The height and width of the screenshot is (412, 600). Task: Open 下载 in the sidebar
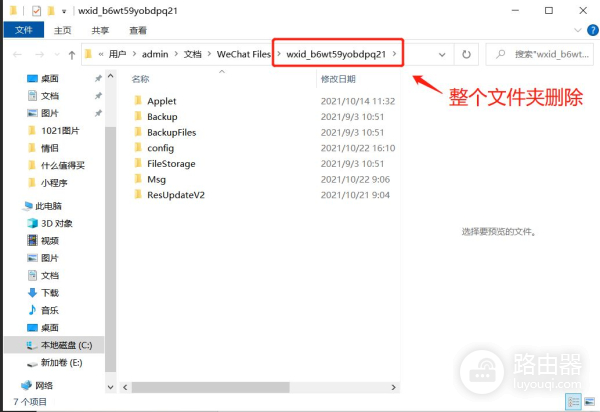pyautogui.click(x=49, y=292)
